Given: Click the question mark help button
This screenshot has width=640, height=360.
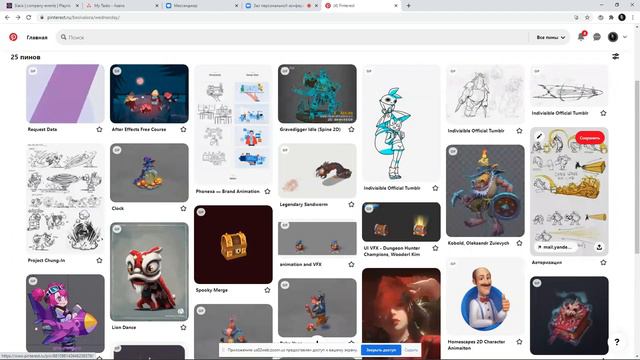Looking at the screenshot, I should coord(617,342).
